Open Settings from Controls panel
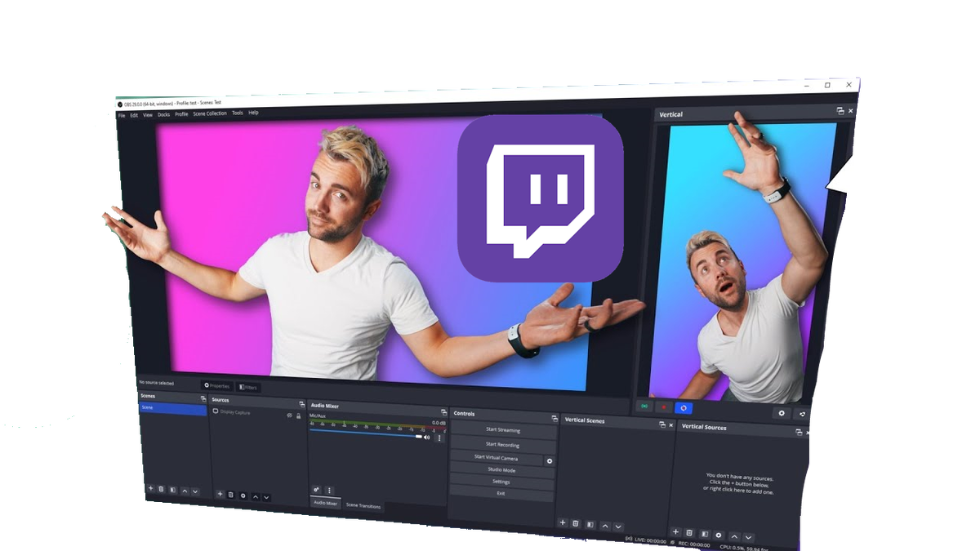The width and height of the screenshot is (980, 551). pos(501,482)
